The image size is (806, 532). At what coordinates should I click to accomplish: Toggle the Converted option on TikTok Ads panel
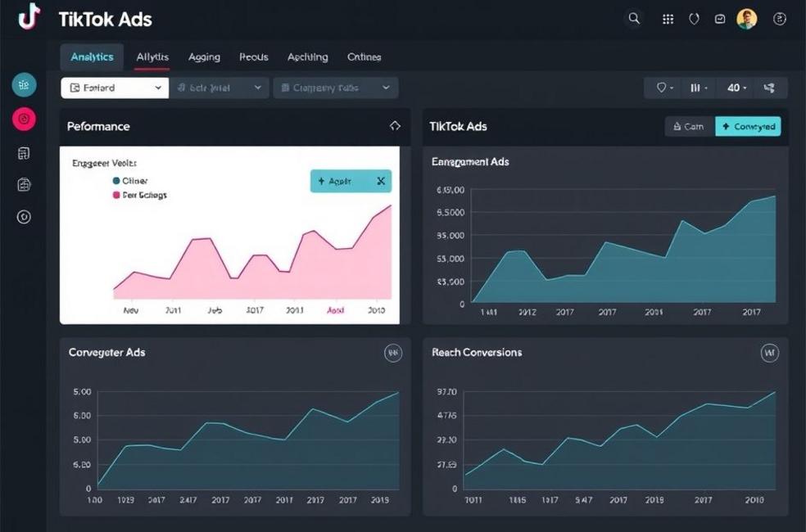(748, 126)
